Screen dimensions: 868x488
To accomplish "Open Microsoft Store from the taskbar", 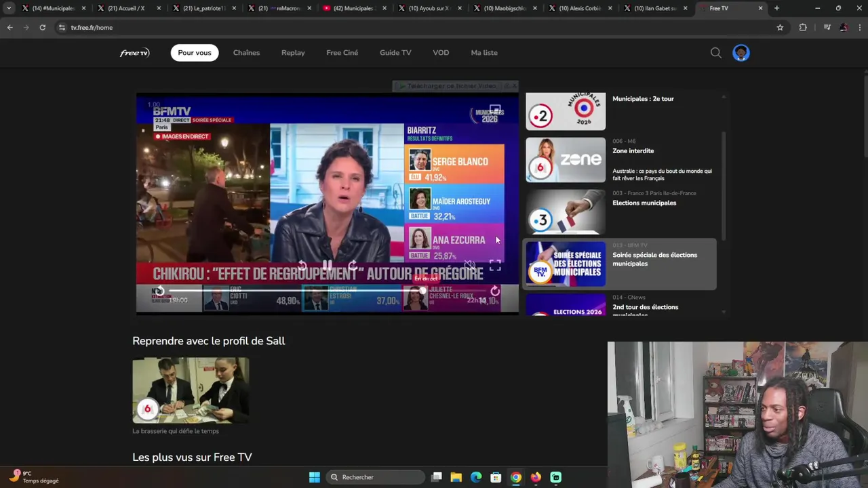I will [x=496, y=477].
